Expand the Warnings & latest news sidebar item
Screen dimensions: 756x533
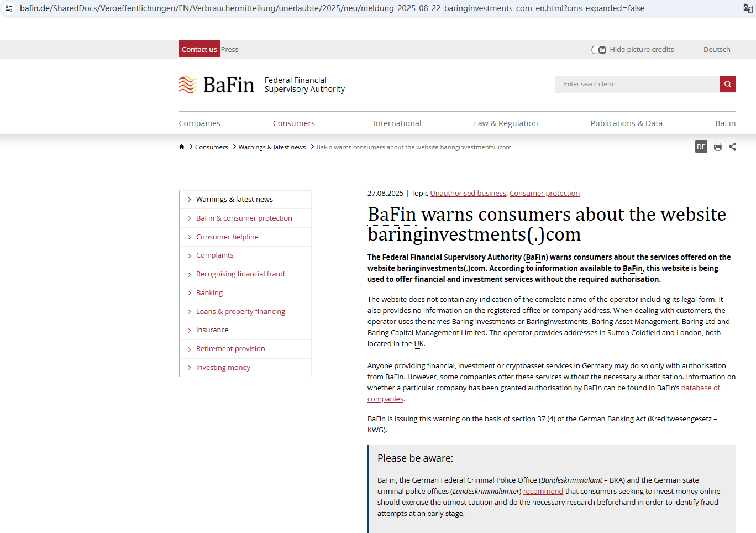(x=245, y=200)
